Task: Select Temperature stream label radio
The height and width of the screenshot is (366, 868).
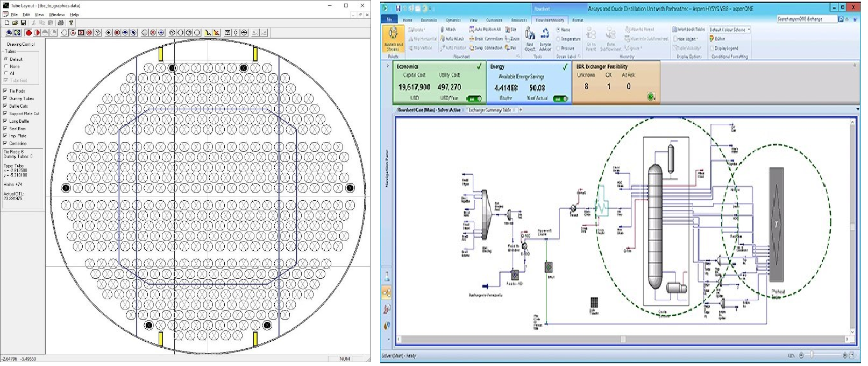Action: pyautogui.click(x=558, y=39)
